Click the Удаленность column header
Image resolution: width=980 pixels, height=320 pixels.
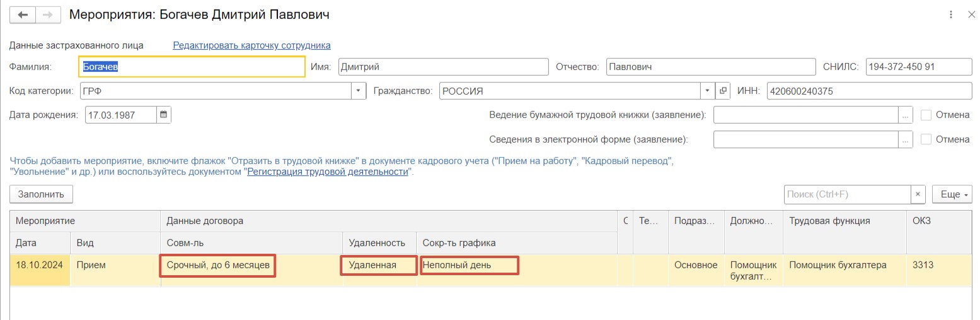point(379,242)
